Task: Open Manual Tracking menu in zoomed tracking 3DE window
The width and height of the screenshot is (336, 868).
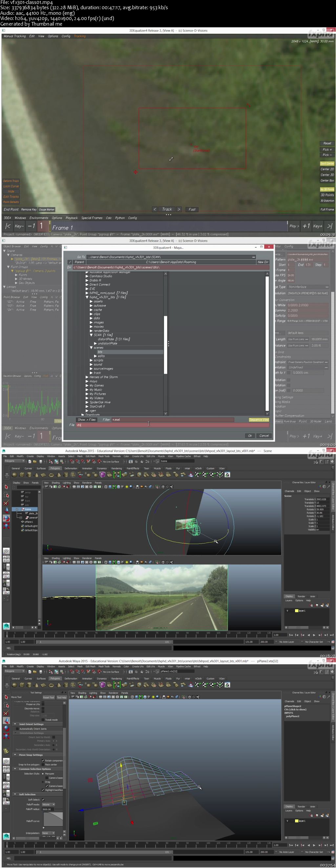Action: click(x=14, y=36)
